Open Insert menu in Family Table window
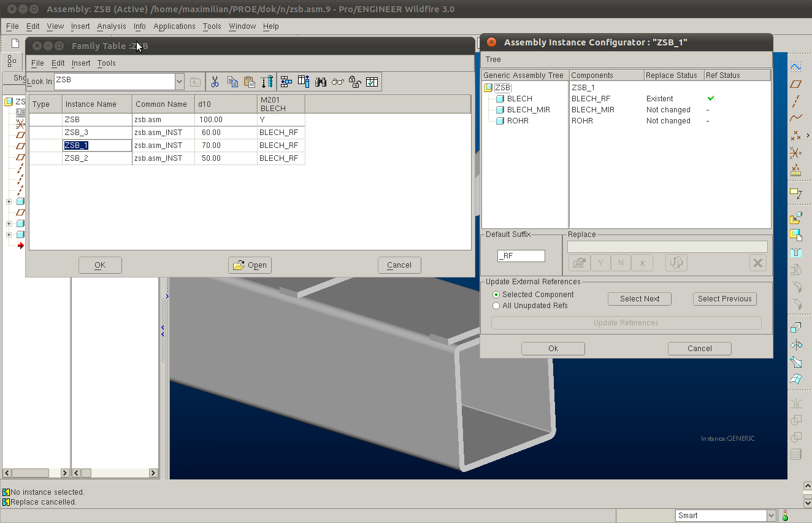The height and width of the screenshot is (523, 812). 81,63
